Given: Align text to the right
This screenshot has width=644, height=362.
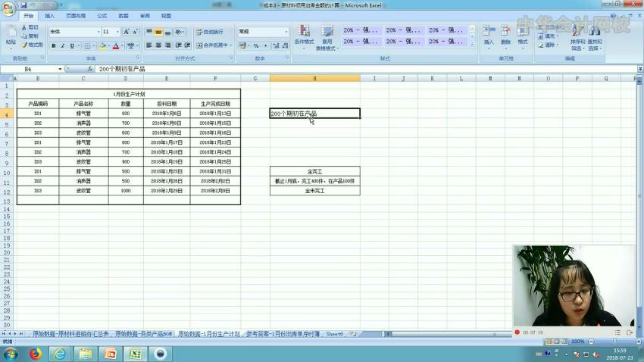Looking at the screenshot, I should click(x=167, y=45).
